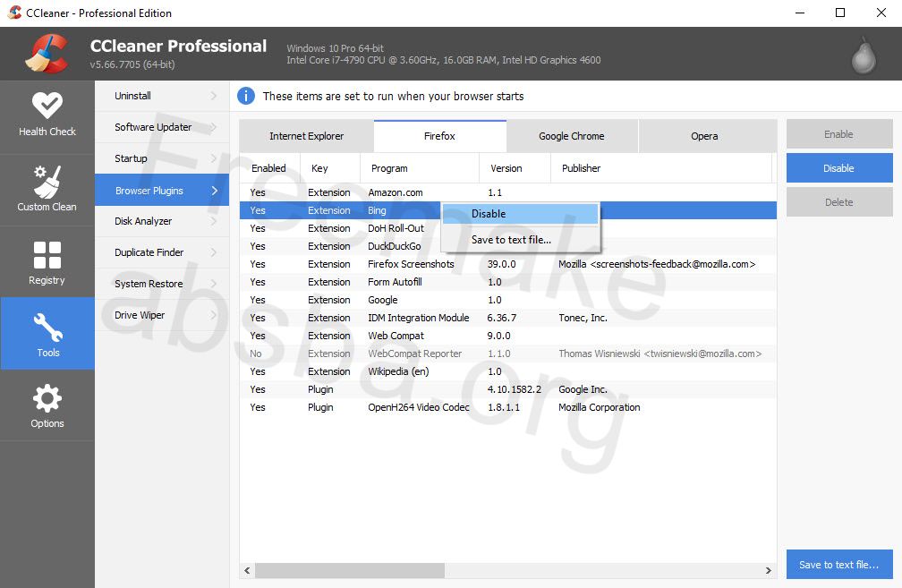
Task: Sort by the Program column header
Action: pos(420,168)
